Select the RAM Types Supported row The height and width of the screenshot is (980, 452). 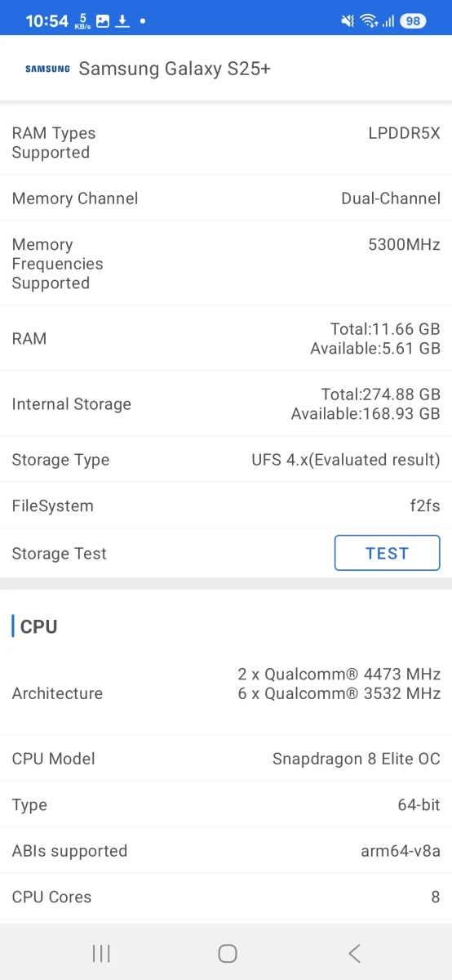(226, 143)
